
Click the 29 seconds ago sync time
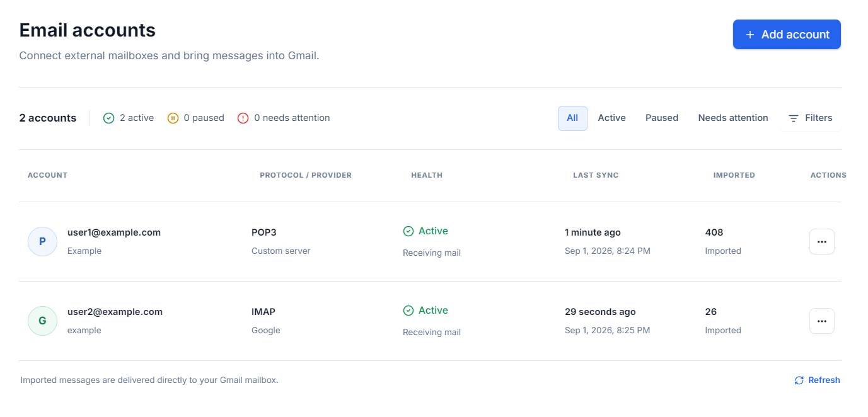pyautogui.click(x=600, y=312)
